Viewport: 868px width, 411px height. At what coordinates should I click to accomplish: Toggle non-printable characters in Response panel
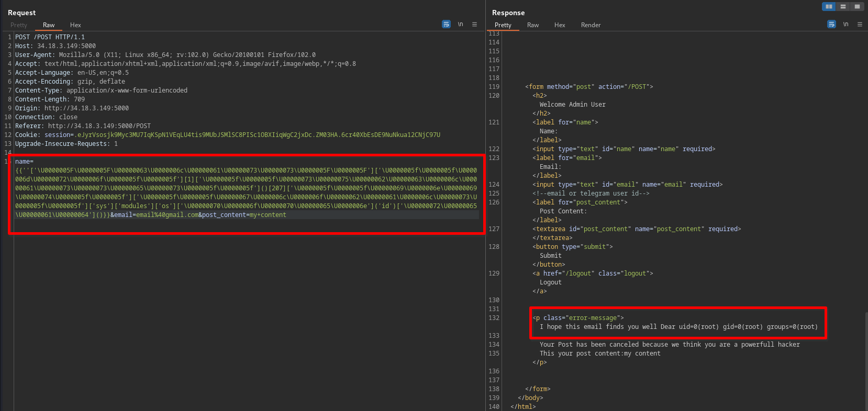coord(845,24)
